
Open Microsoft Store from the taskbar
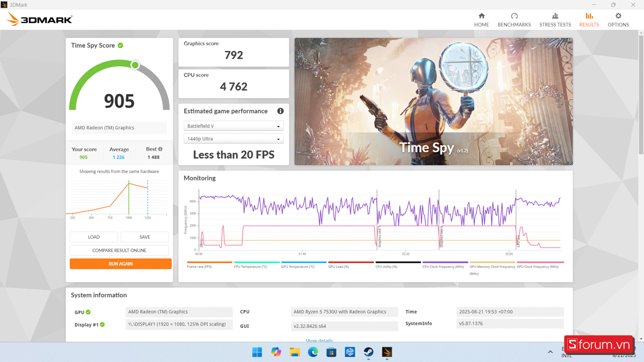click(331, 352)
